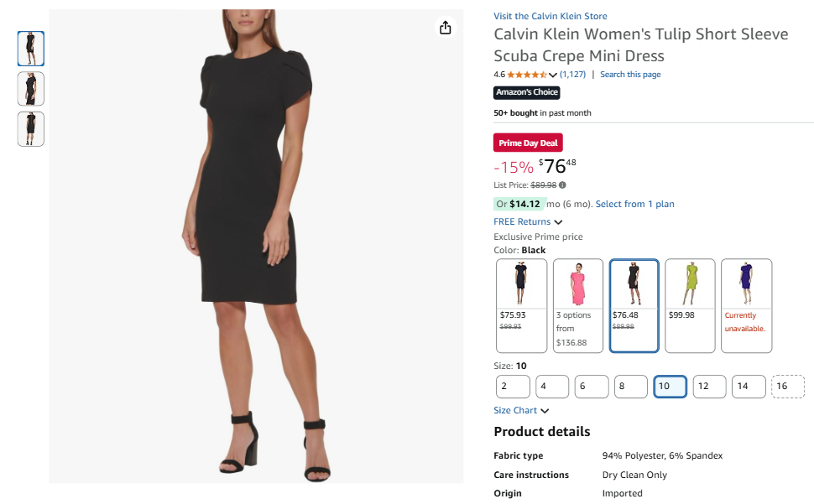Select the unavailable size 16

(788, 387)
